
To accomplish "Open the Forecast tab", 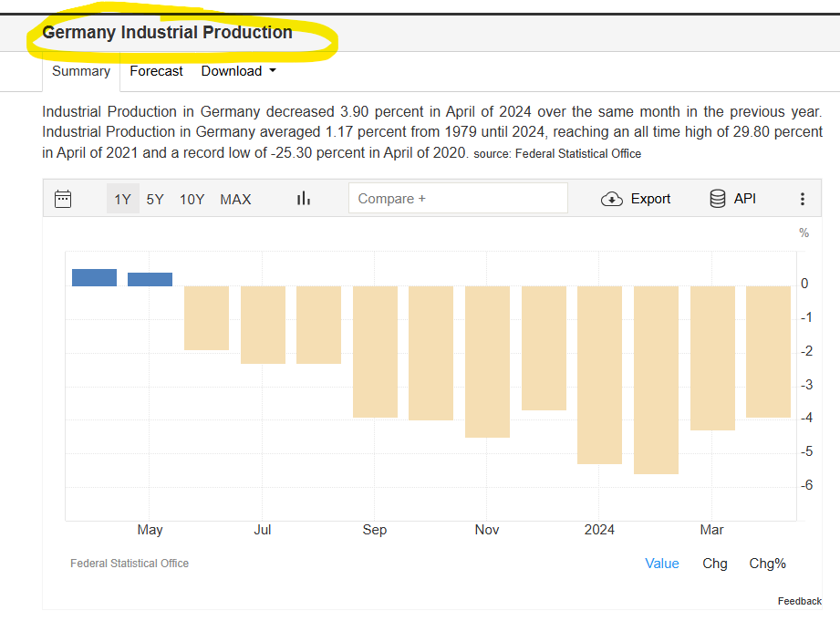I will pos(156,71).
